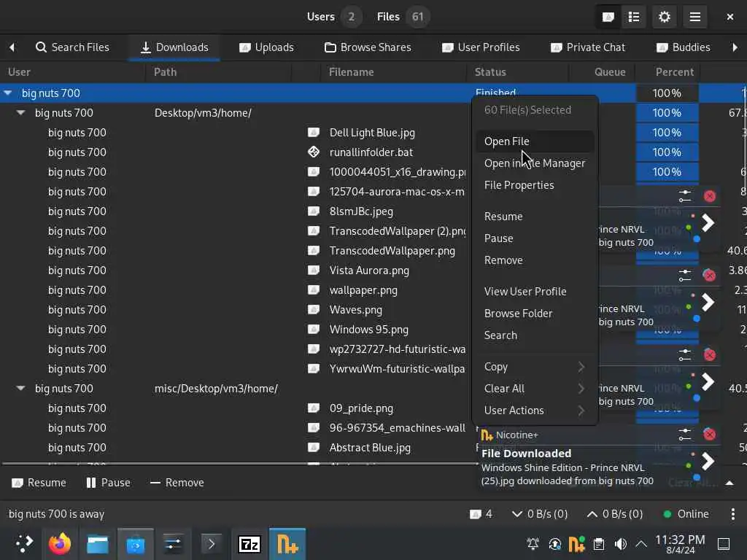This screenshot has height=560, width=747.
Task: Sort by the Percent column header
Action: point(667,72)
